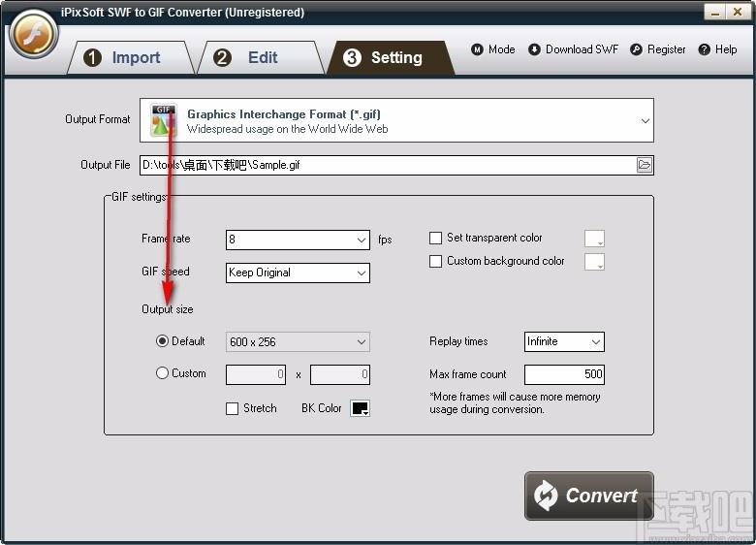This screenshot has height=545, width=756.
Task: Switch to the Edit tab
Action: [261, 58]
